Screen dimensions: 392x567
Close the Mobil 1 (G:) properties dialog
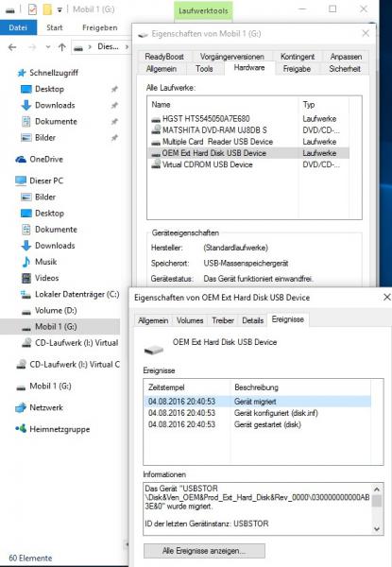366,34
